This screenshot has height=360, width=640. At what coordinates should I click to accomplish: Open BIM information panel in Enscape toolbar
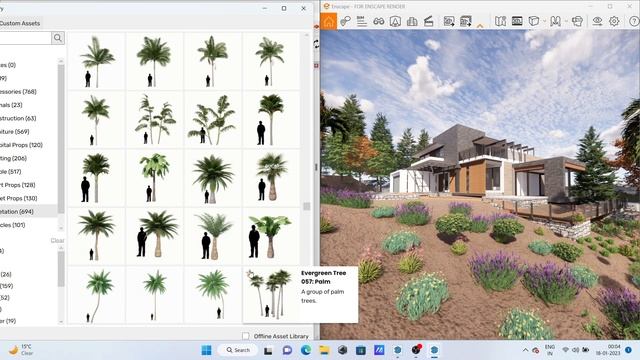(x=362, y=21)
